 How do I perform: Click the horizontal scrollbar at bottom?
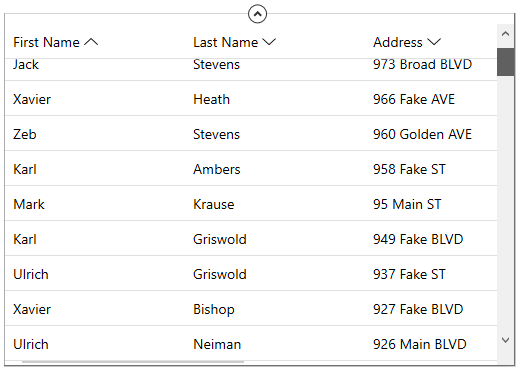(133, 362)
